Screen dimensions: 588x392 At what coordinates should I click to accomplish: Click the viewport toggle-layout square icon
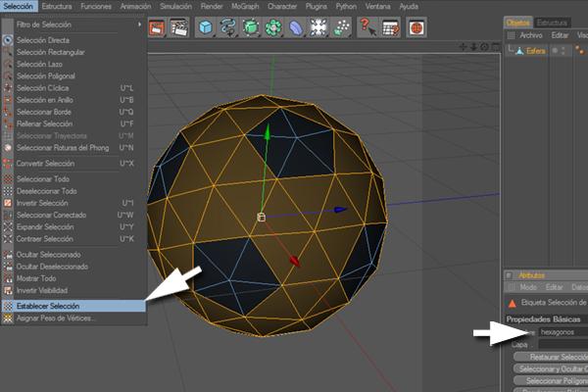(x=496, y=47)
